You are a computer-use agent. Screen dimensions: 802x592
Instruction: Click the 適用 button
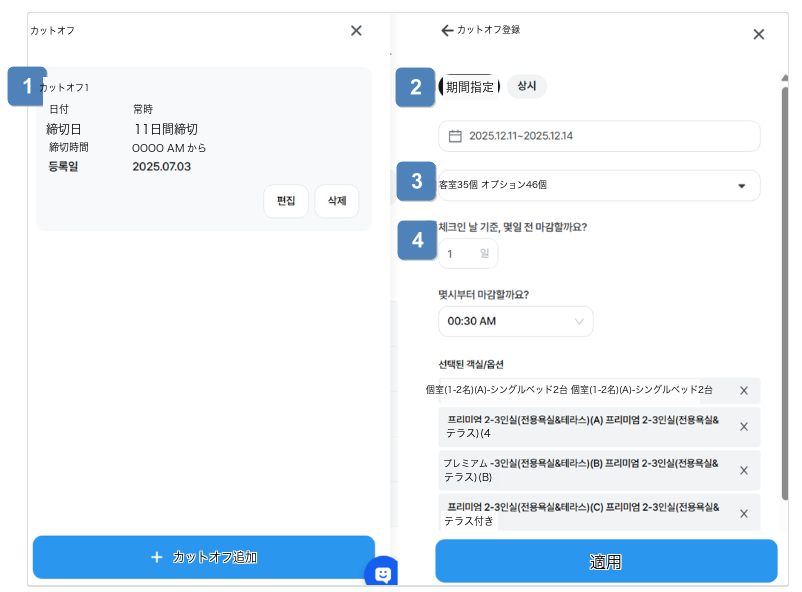pyautogui.click(x=606, y=561)
